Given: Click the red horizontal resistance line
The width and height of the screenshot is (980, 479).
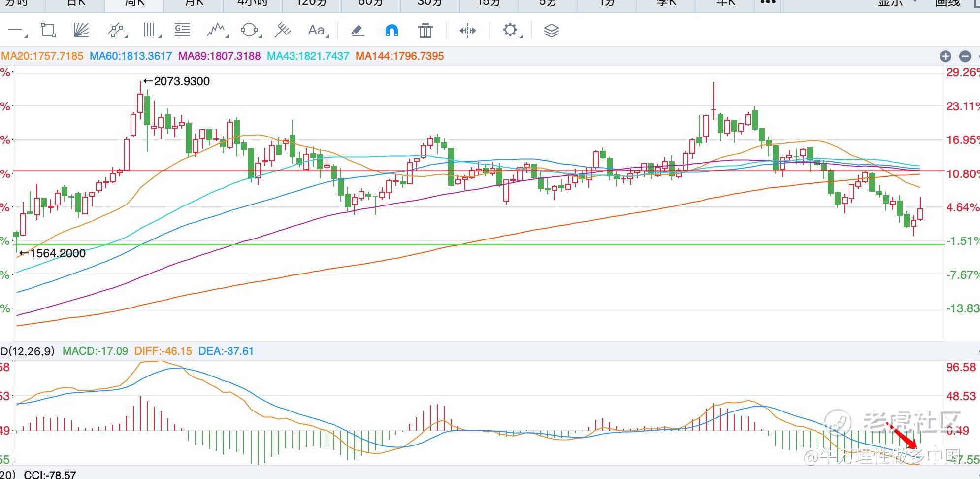Looking at the screenshot, I should pos(478,171).
